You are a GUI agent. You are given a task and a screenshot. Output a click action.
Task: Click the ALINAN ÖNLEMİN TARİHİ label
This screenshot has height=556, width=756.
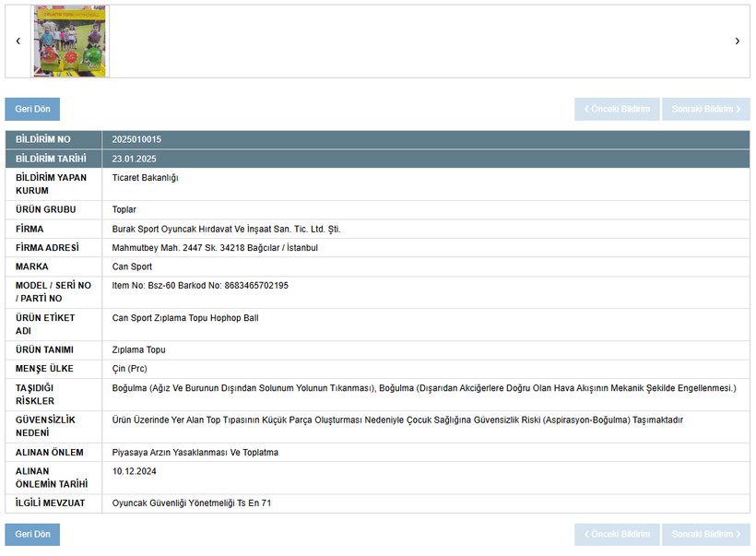point(52,478)
